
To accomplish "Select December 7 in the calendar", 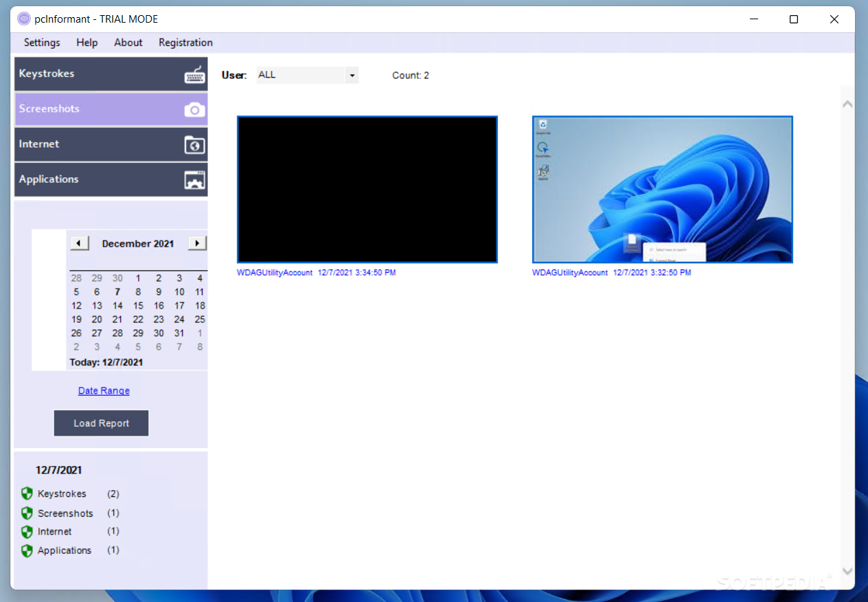I will [117, 292].
